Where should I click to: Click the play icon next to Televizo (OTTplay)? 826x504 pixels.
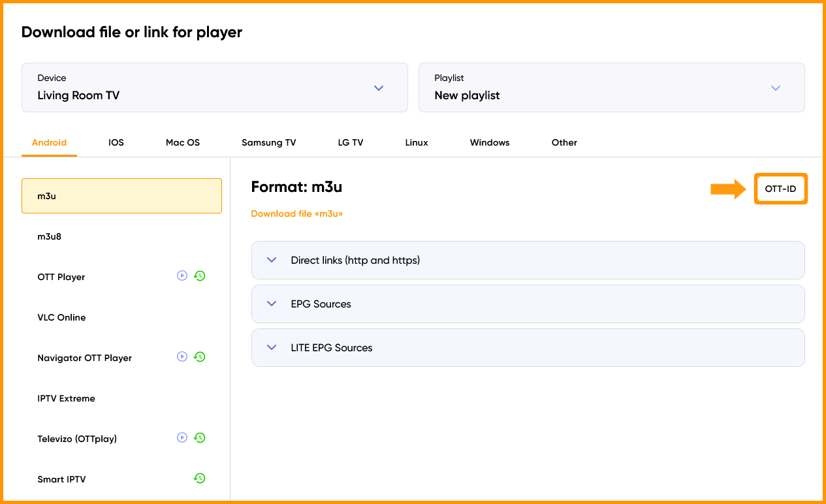(182, 437)
